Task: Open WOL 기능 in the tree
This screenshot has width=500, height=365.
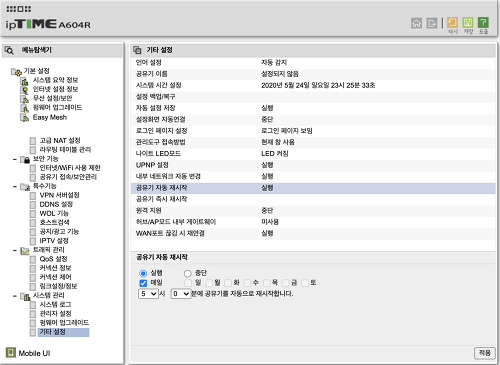Action: click(x=54, y=214)
